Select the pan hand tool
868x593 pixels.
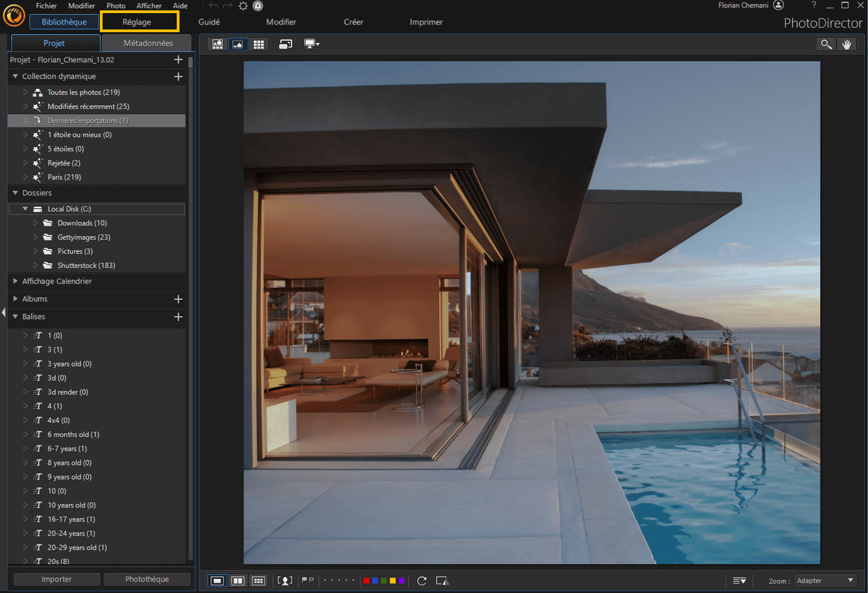point(846,44)
